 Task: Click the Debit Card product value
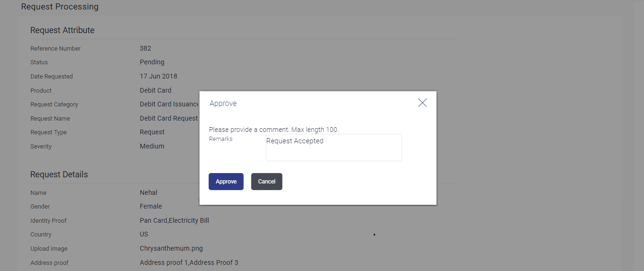click(155, 90)
